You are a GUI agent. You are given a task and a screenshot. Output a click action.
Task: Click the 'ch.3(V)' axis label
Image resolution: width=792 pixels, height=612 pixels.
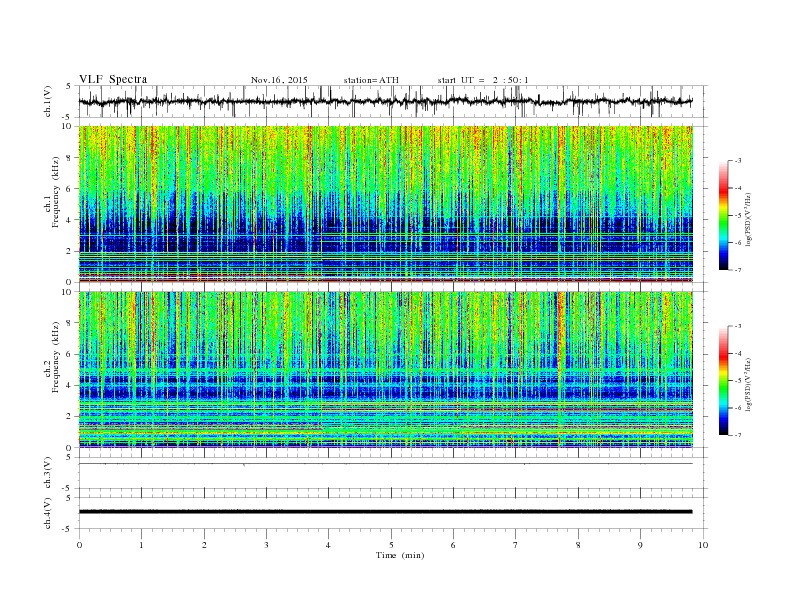point(48,475)
